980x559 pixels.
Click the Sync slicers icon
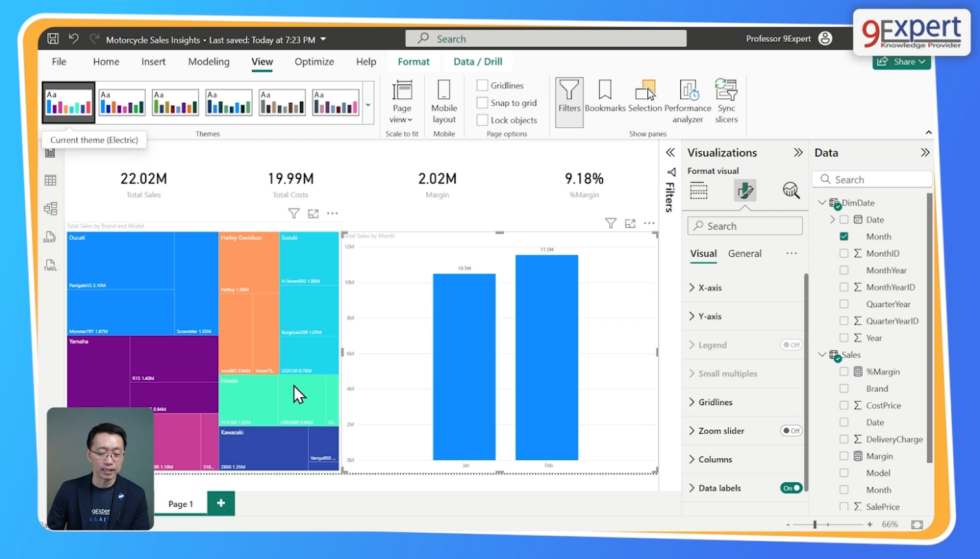[725, 100]
